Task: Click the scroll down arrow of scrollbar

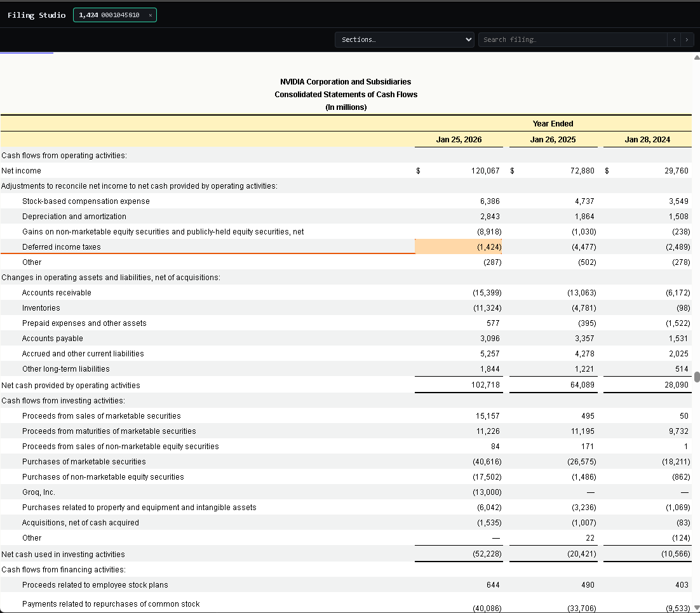Action: coord(697,608)
